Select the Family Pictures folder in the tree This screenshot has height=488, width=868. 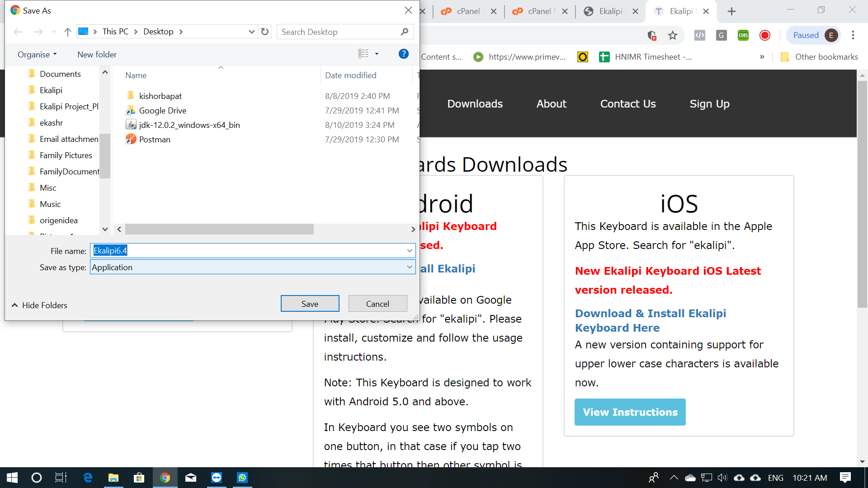point(66,155)
